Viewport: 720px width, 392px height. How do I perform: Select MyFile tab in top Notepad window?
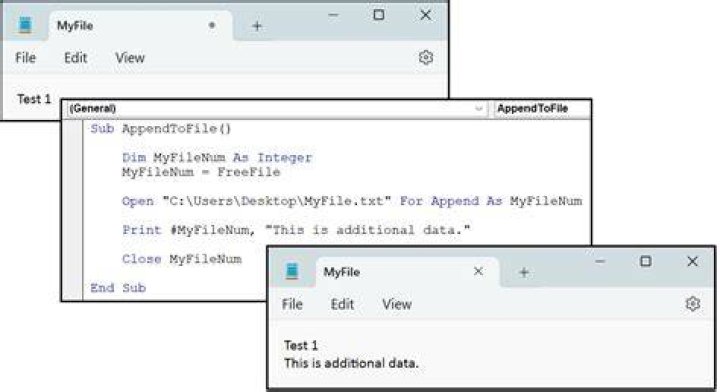[140, 26]
